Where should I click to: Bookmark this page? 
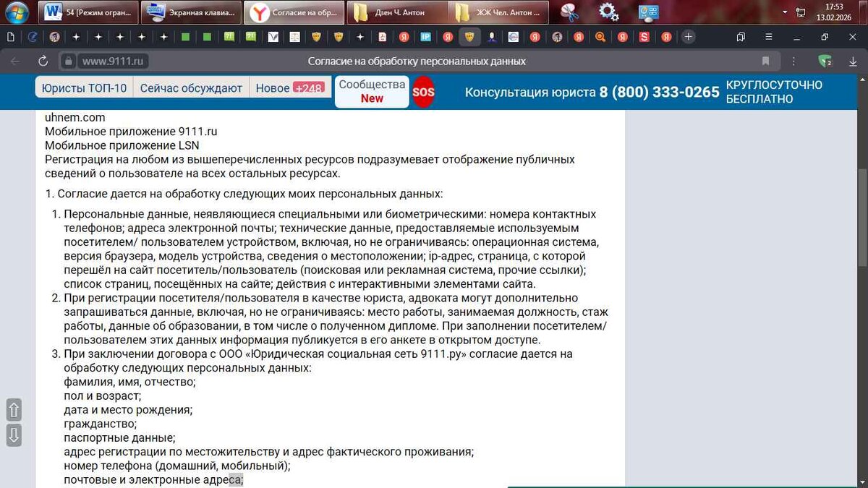765,61
